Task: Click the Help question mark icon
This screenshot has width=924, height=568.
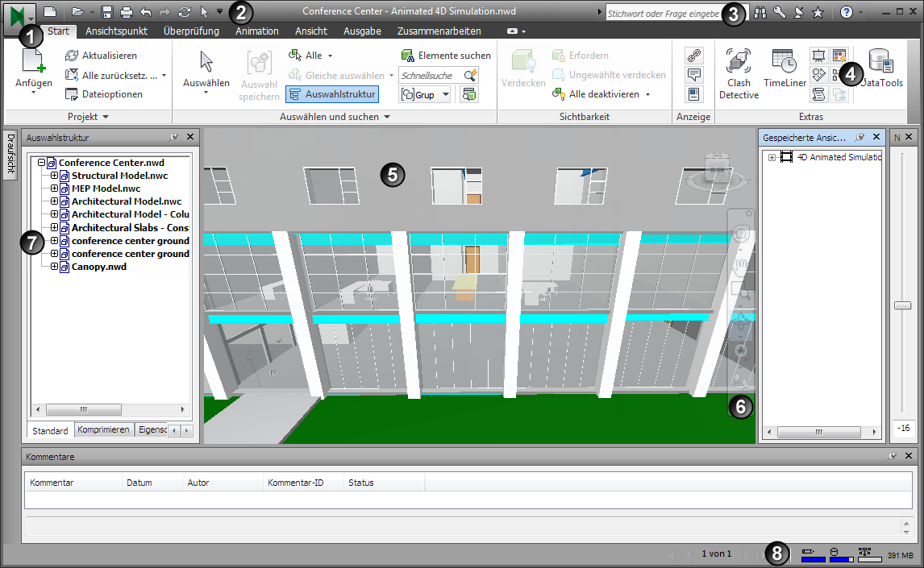Action: (x=847, y=12)
